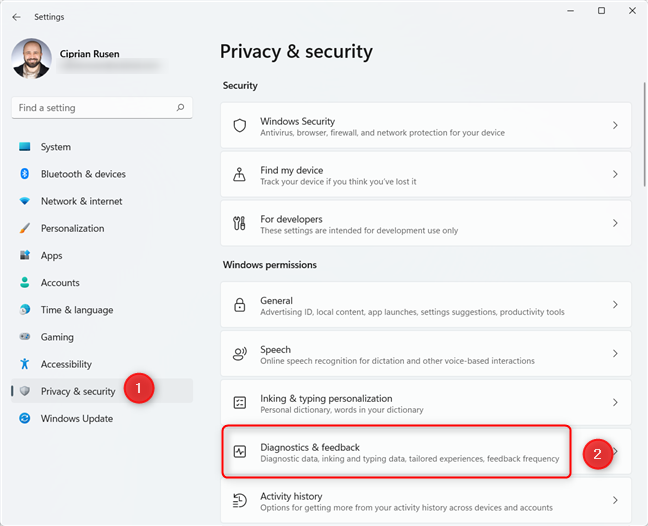
Task: Expand General permissions chevron
Action: (615, 305)
